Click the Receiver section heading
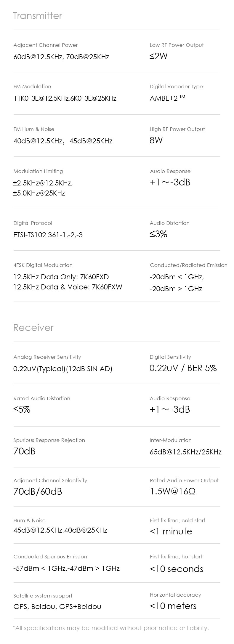Image resolution: width=234 pixels, height=644 pixels. (x=33, y=328)
